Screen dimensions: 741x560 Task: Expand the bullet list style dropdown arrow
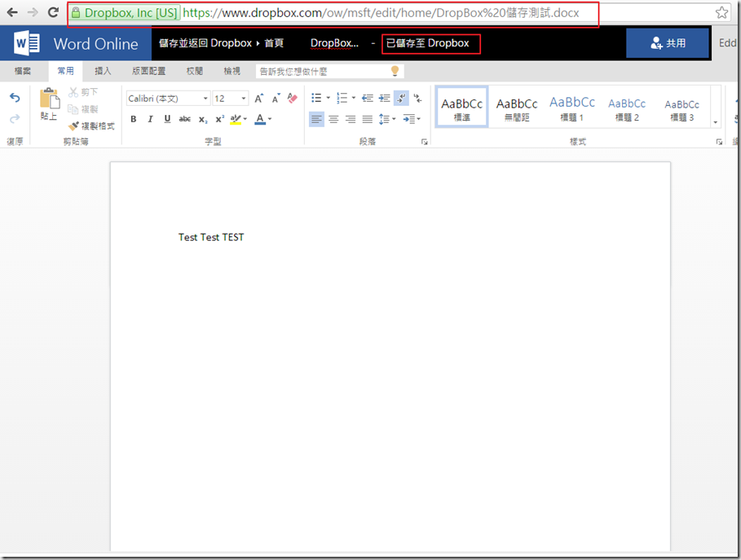tap(329, 99)
